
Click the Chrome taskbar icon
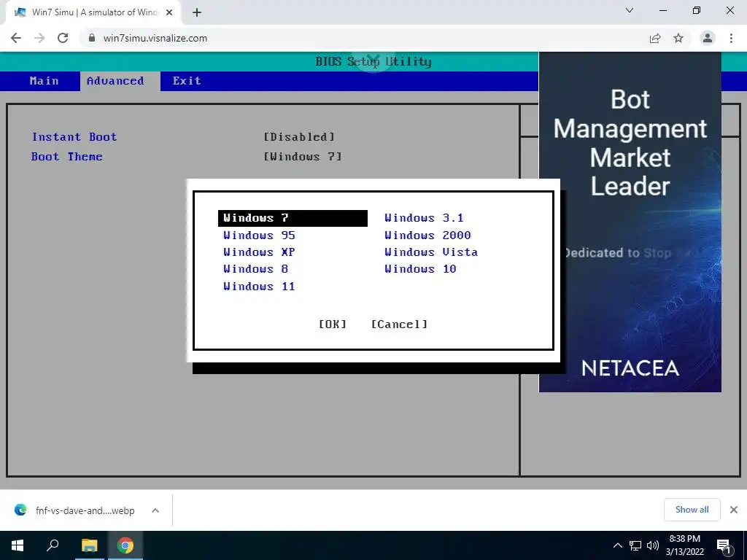pyautogui.click(x=125, y=545)
